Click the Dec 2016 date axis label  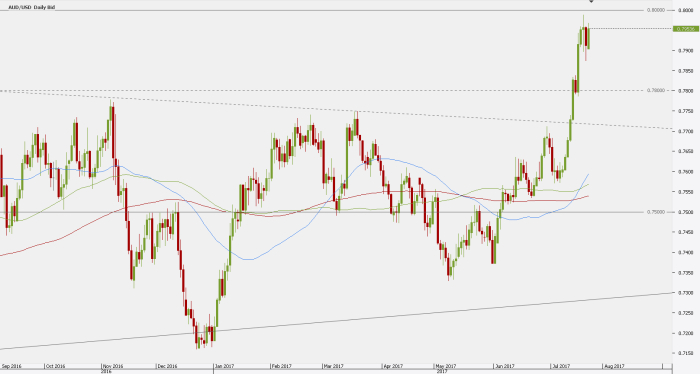[x=167, y=366]
